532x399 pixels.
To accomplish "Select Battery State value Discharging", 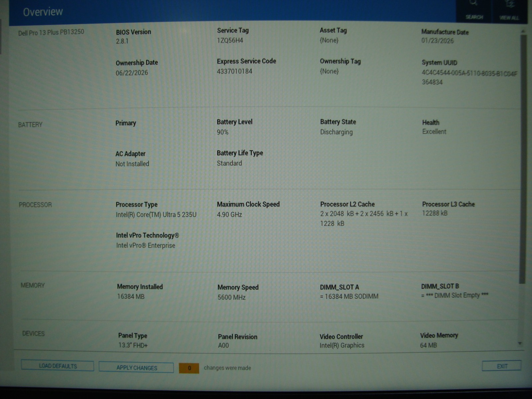I will (x=336, y=132).
